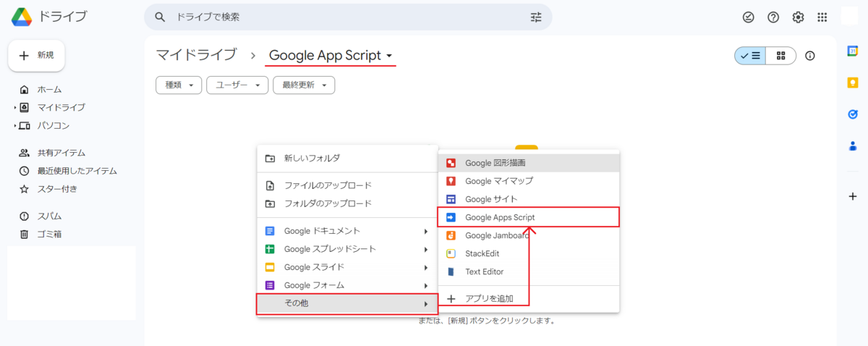Open Google apps grid launcher
This screenshot has width=868, height=346.
pos(822,17)
